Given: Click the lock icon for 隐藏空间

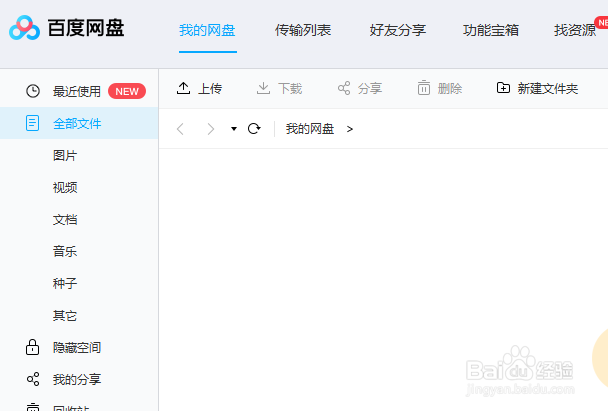Looking at the screenshot, I should click(x=33, y=347).
